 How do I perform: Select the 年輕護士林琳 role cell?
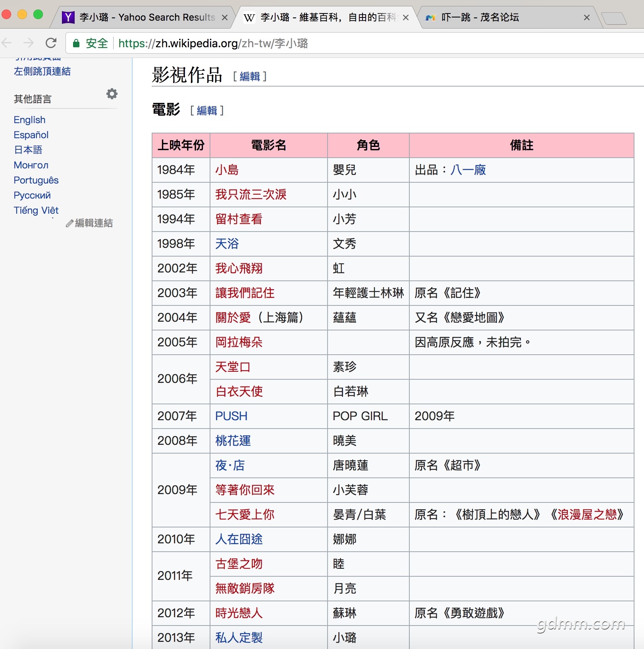tap(368, 293)
